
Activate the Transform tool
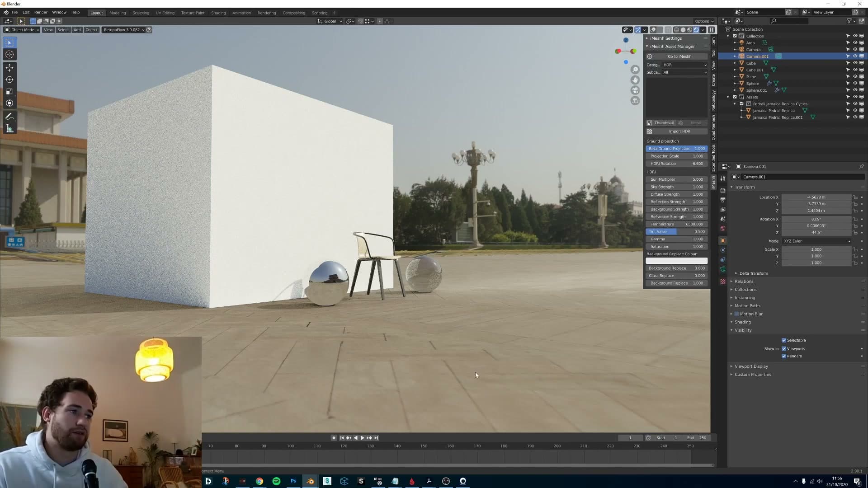pos(9,103)
